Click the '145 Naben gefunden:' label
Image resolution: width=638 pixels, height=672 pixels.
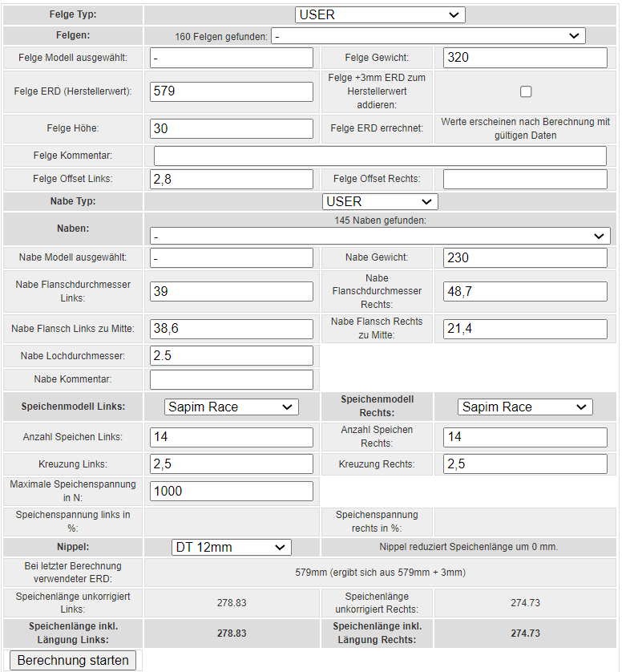pyautogui.click(x=380, y=221)
